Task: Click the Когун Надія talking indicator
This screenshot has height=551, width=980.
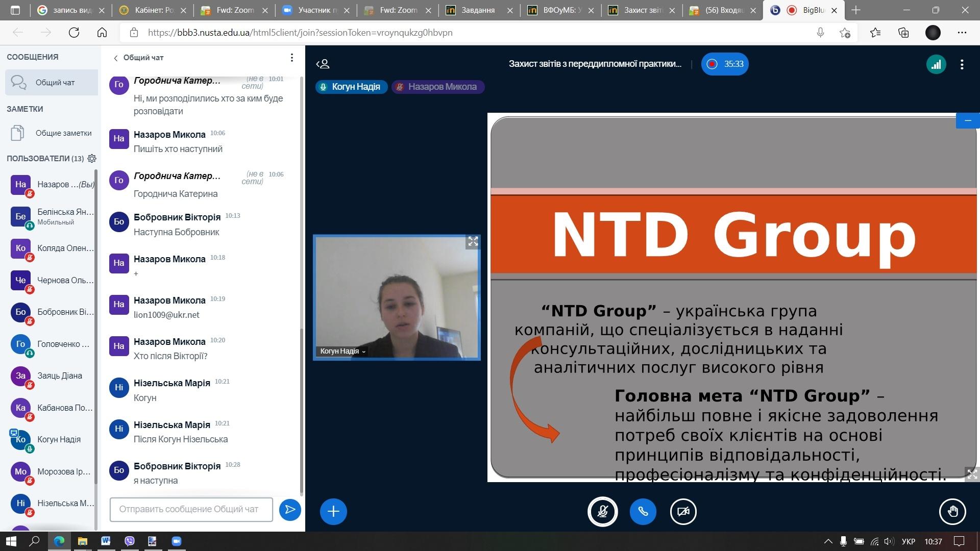Action: [351, 87]
